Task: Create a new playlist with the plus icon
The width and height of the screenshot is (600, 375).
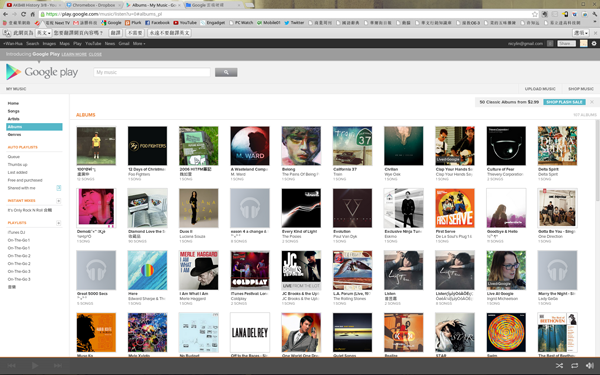Action: [x=59, y=223]
